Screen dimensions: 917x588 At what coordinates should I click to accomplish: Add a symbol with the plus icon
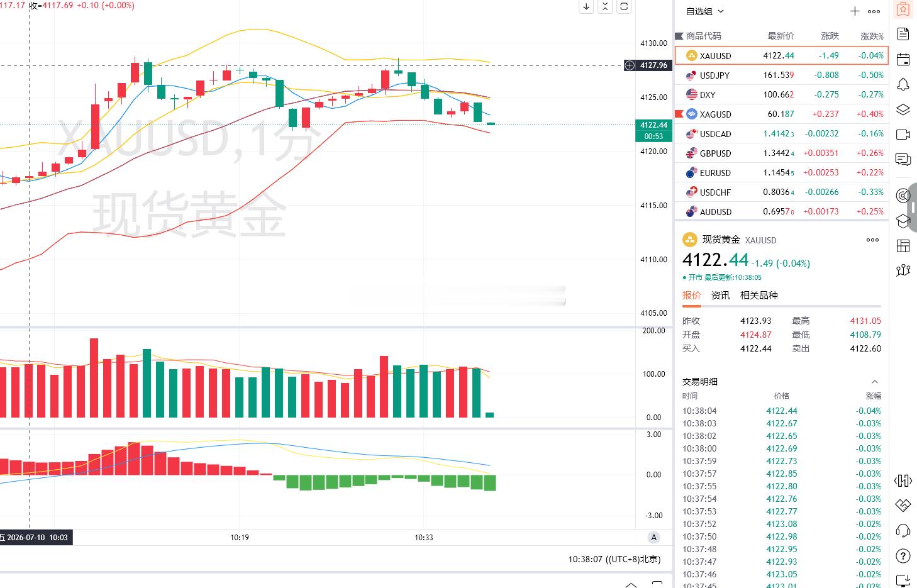(855, 11)
